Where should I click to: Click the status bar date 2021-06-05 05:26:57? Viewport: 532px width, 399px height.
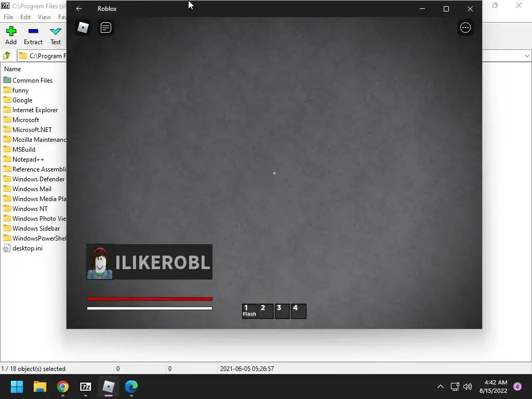coord(247,369)
